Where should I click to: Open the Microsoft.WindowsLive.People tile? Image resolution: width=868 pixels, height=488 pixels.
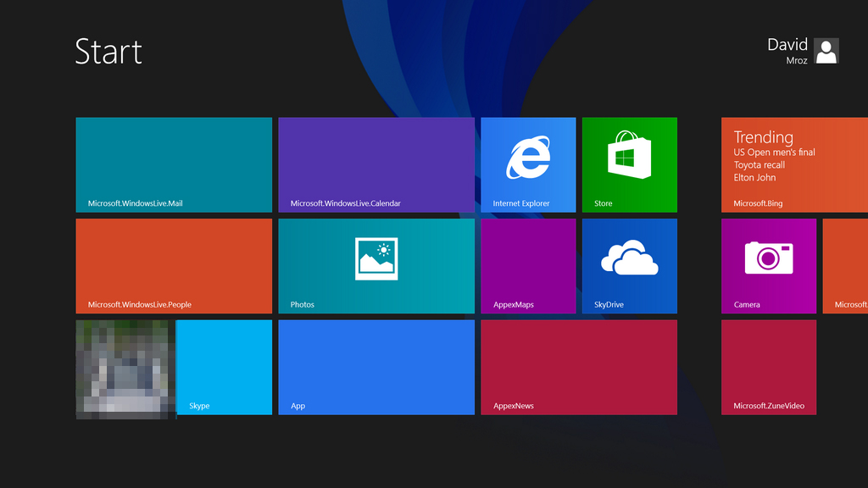[x=174, y=266]
